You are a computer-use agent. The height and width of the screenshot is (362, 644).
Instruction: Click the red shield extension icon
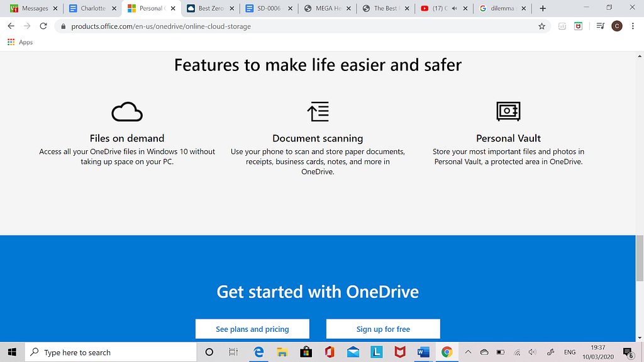tap(579, 26)
